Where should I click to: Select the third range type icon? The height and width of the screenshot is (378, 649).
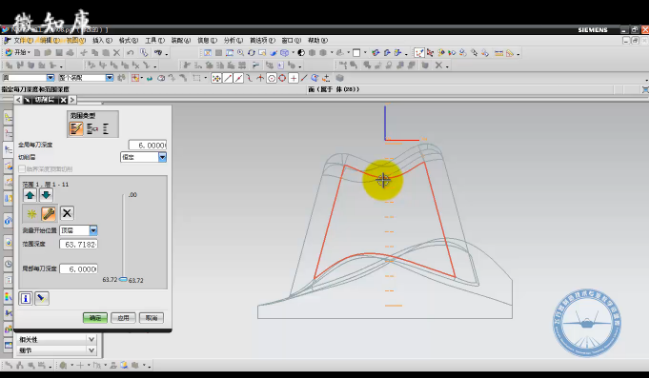click(x=106, y=128)
